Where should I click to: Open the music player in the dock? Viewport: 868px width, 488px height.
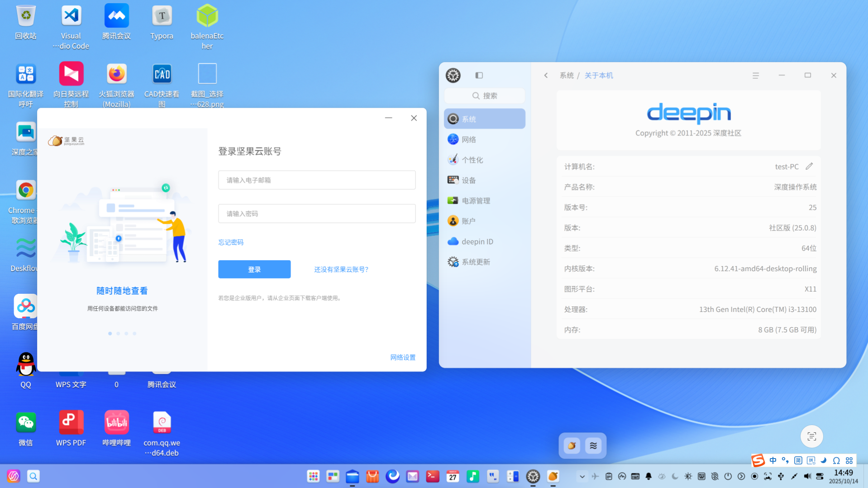tap(472, 476)
